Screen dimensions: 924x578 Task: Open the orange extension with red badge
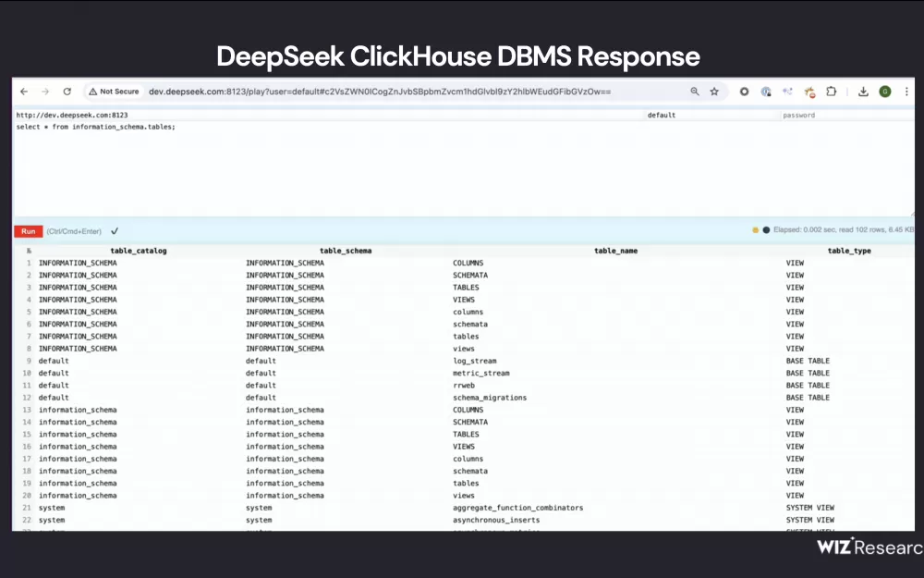click(x=809, y=92)
